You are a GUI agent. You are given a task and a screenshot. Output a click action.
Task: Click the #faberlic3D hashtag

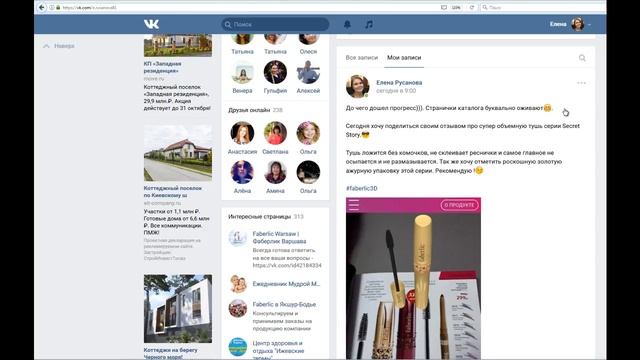tap(362, 188)
